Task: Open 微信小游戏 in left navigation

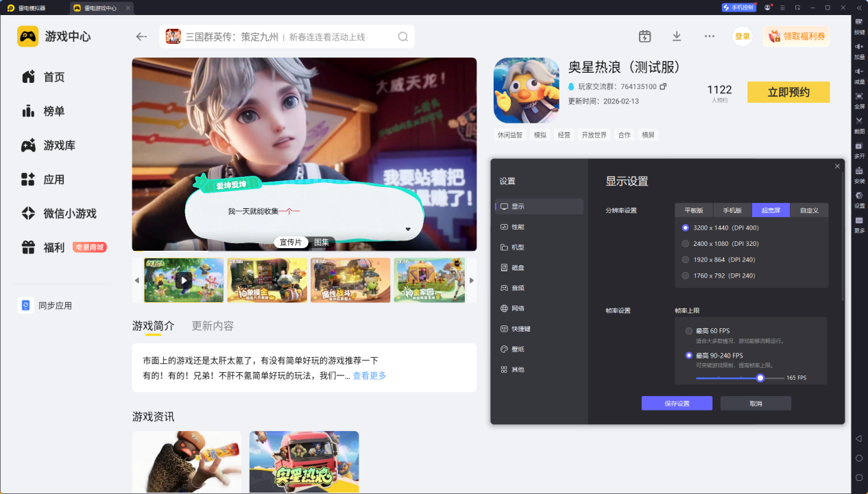Action: 59,213
